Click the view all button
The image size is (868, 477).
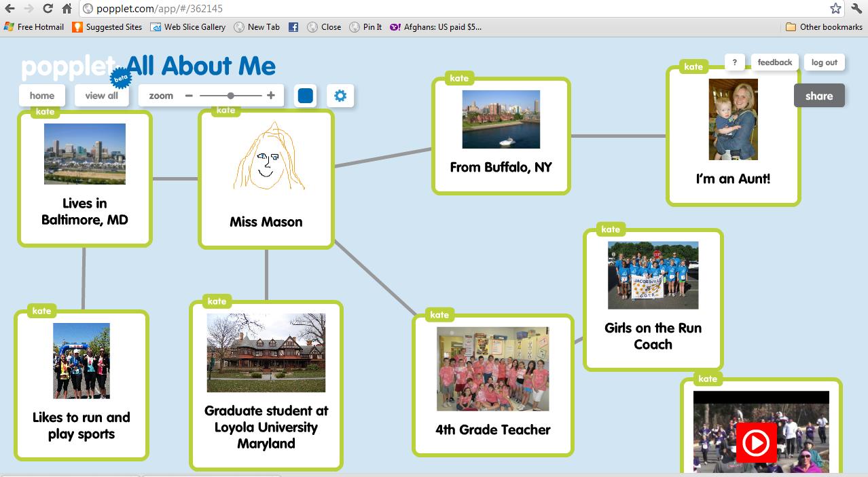[x=101, y=96]
